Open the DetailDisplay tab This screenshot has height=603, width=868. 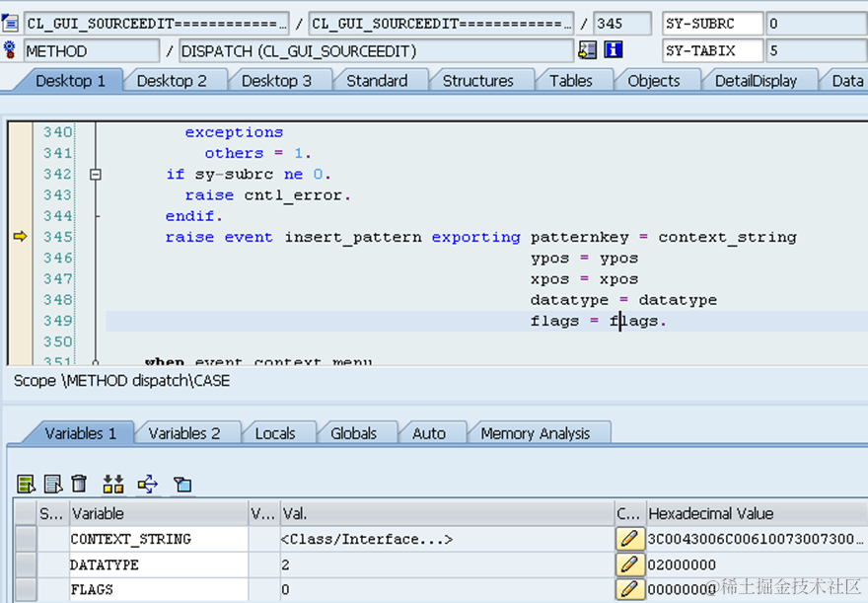pyautogui.click(x=756, y=81)
